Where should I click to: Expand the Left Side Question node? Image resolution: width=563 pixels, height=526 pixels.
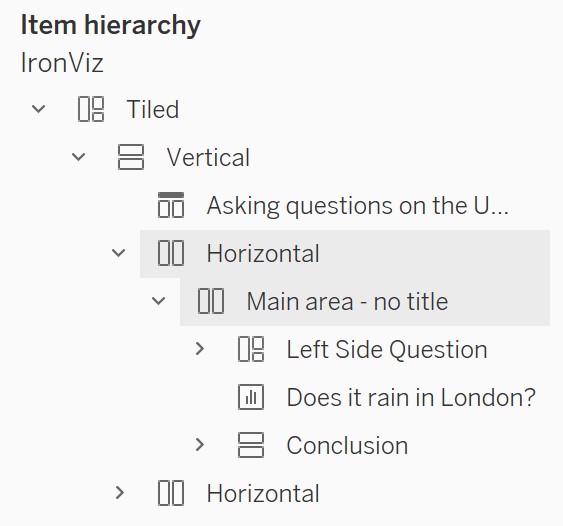click(x=200, y=349)
